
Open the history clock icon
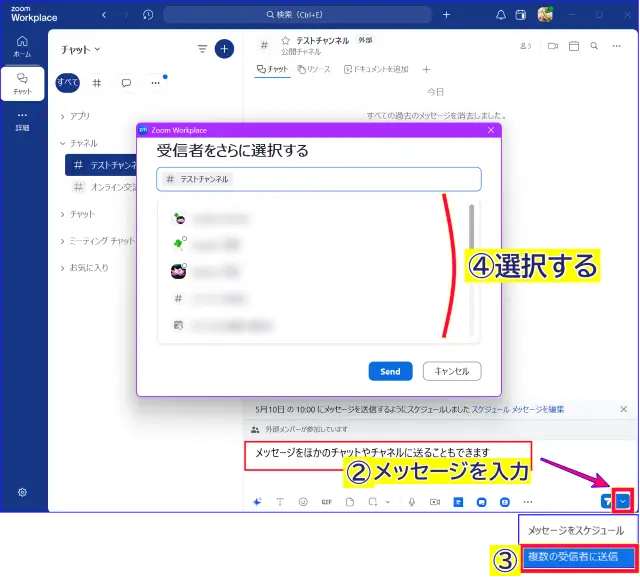148,15
